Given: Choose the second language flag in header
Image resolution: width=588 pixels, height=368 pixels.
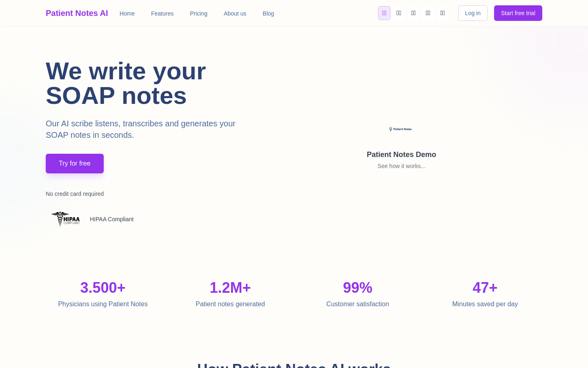Looking at the screenshot, I should click(x=399, y=13).
